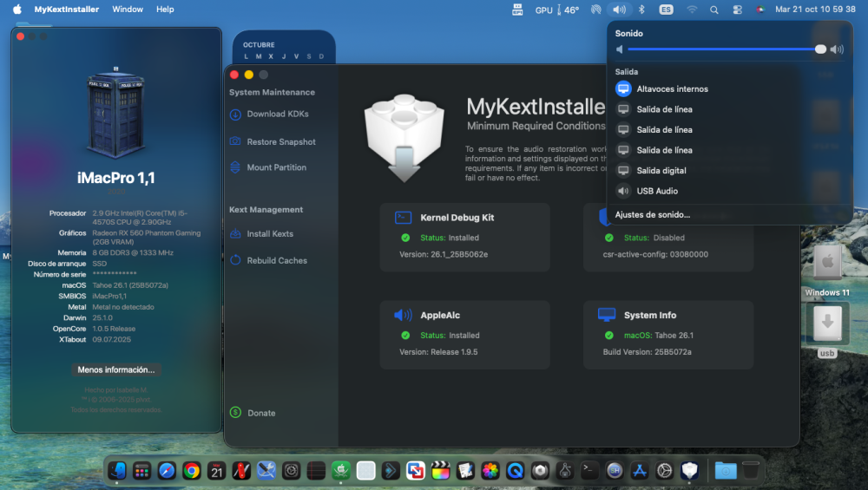The image size is (868, 490).
Task: Click the TARDIS image in iMacPro window
Action: coord(115,111)
